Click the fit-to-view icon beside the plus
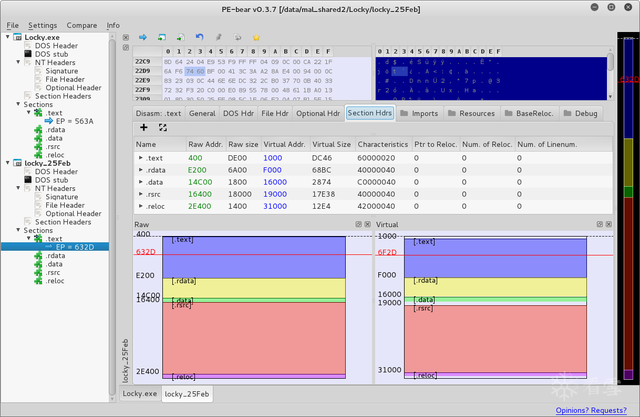The height and width of the screenshot is (417, 640). coord(162,128)
